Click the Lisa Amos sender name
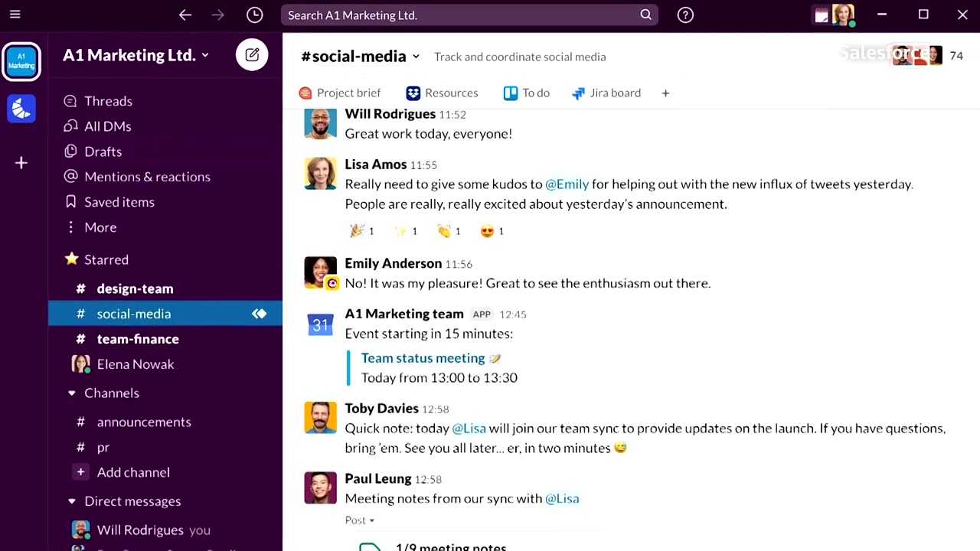The width and height of the screenshot is (980, 551). point(375,165)
